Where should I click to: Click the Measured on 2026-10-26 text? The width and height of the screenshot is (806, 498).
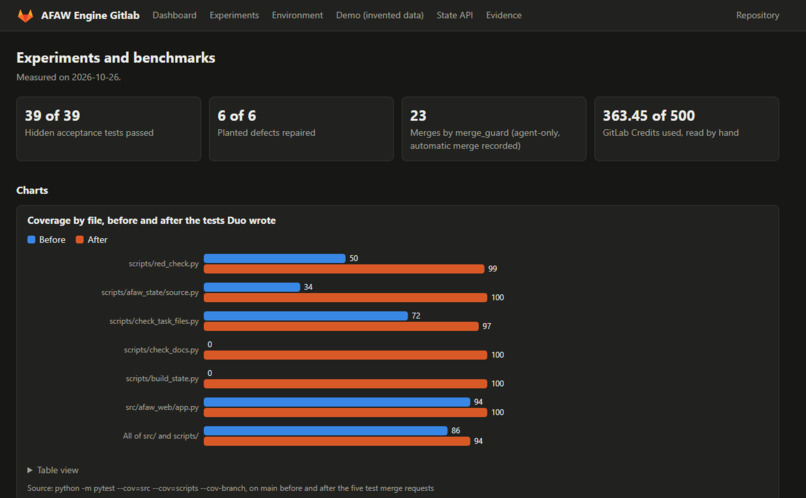(x=68, y=78)
